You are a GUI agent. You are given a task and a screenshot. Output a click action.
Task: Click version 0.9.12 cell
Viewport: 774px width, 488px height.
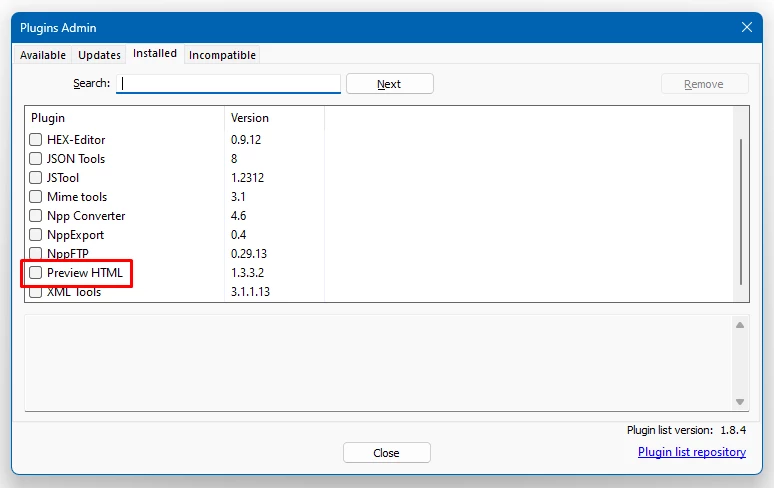pyautogui.click(x=246, y=140)
